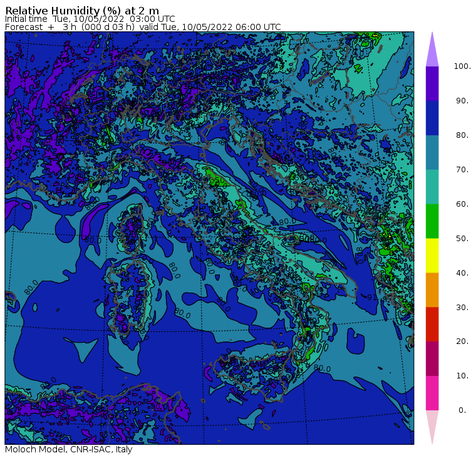Click the '91' contour label near Apulia
The height and width of the screenshot is (458, 476).
pyautogui.click(x=372, y=297)
